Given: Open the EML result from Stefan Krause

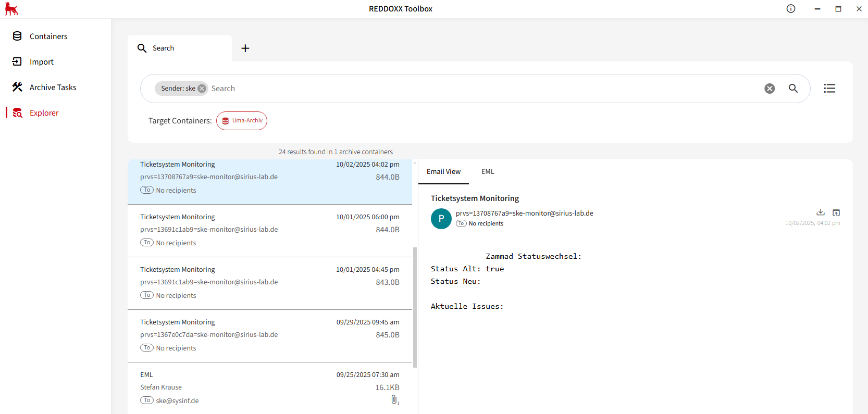Looking at the screenshot, I should point(270,388).
